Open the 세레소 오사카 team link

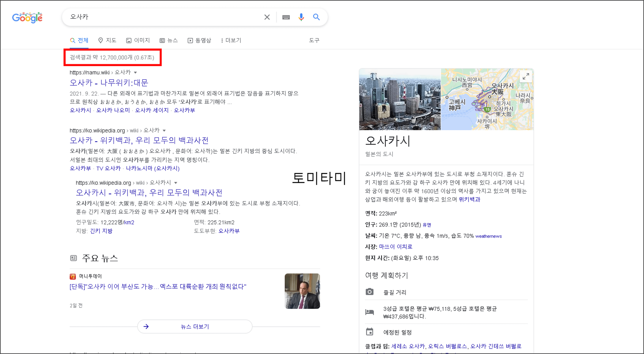(408, 346)
